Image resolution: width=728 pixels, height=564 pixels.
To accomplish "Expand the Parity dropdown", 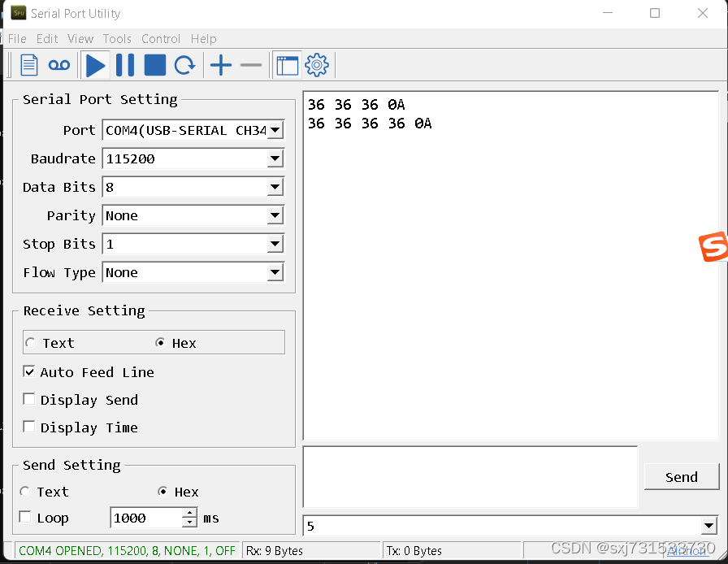I will [275, 215].
